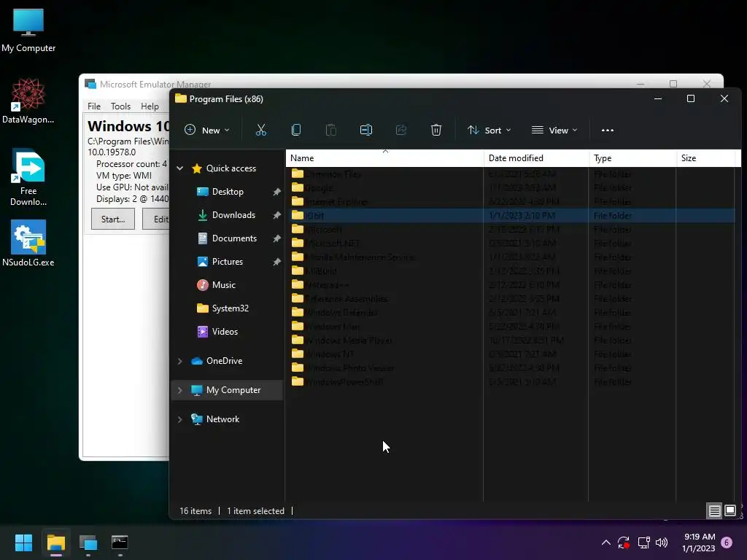This screenshot has width=747, height=560.
Task: Open File menu in Emulator Manager
Action: (x=94, y=106)
